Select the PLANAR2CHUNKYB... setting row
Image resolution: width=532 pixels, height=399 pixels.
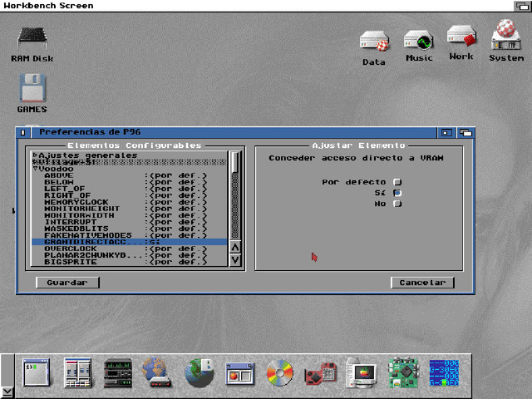[130, 255]
